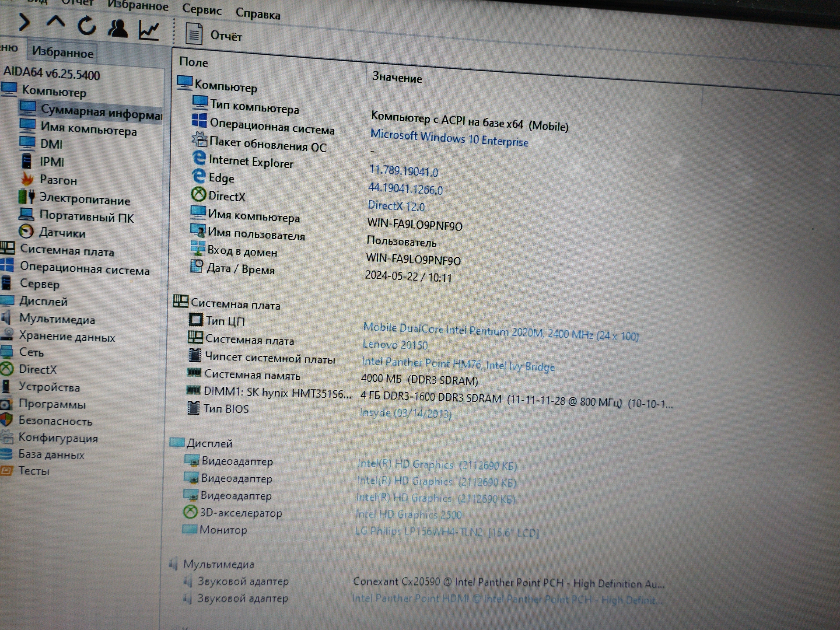Click the refresh toolbar icon
840x630 pixels.
click(87, 26)
